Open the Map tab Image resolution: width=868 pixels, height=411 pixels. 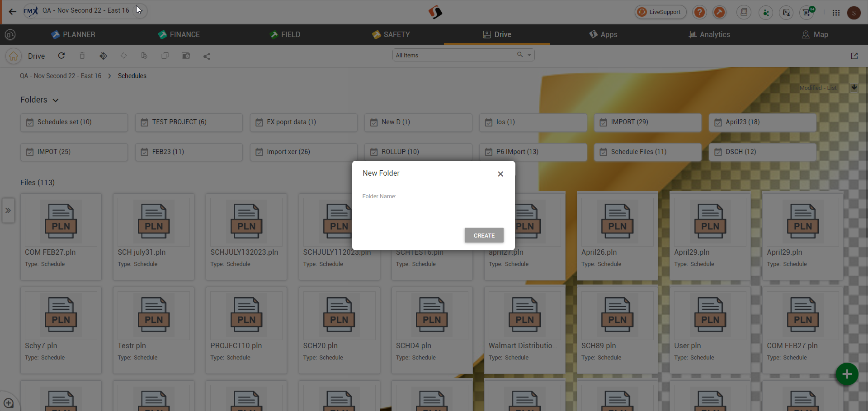point(815,34)
